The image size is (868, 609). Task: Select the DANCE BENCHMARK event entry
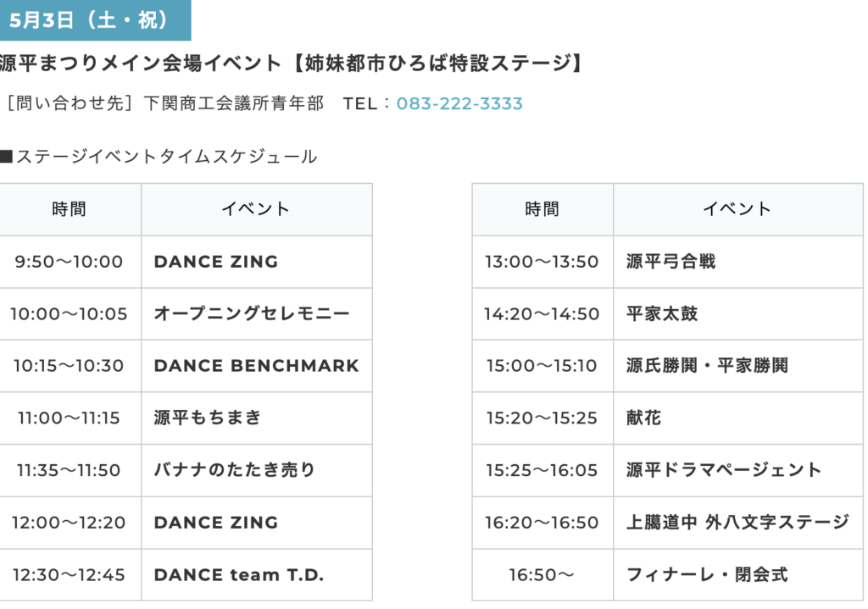point(257,366)
